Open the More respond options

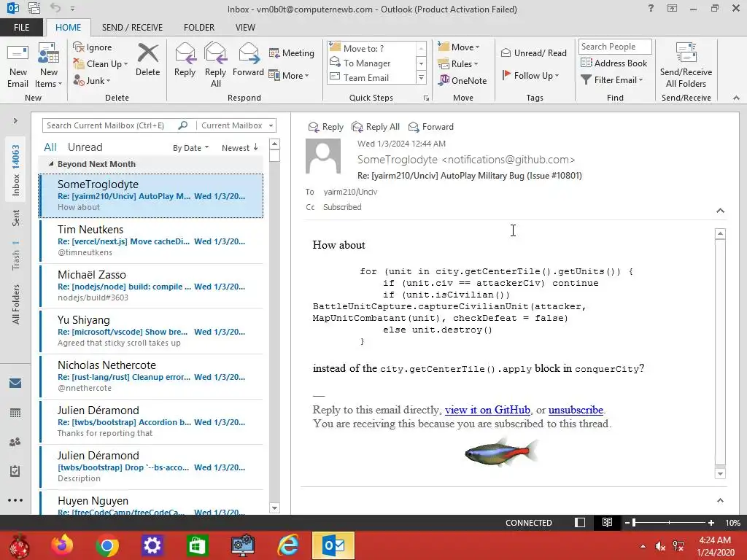point(289,75)
